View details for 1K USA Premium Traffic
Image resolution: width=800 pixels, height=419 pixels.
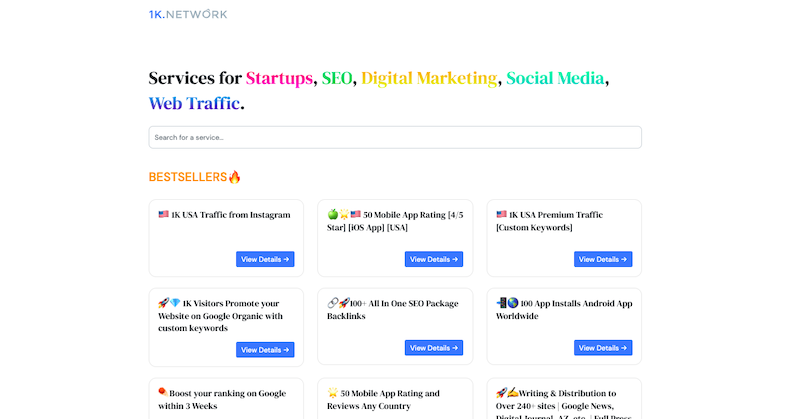tap(603, 259)
